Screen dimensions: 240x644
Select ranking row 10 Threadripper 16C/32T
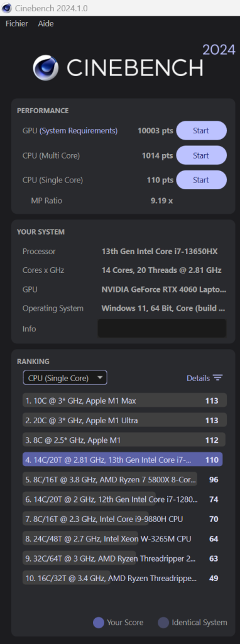point(125,578)
